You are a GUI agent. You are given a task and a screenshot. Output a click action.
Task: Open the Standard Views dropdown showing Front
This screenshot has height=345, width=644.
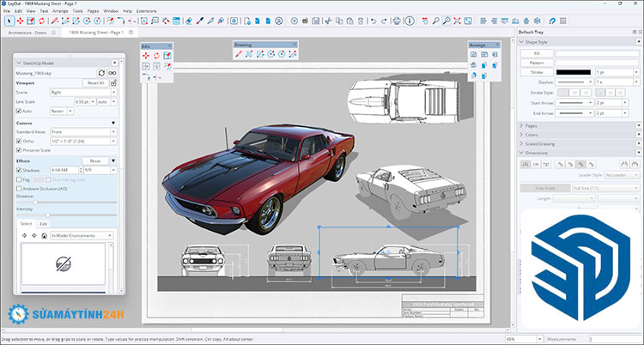pos(83,132)
